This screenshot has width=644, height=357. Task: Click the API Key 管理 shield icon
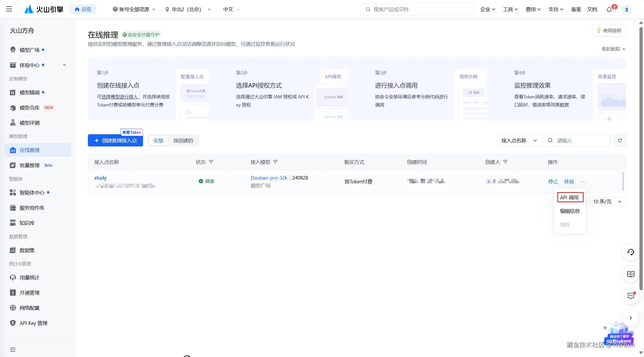click(13, 323)
